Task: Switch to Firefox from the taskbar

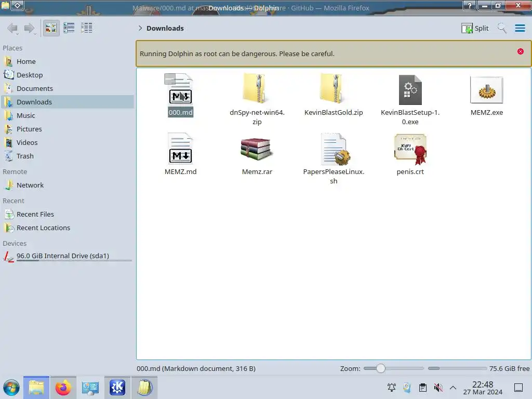Action: click(63, 388)
